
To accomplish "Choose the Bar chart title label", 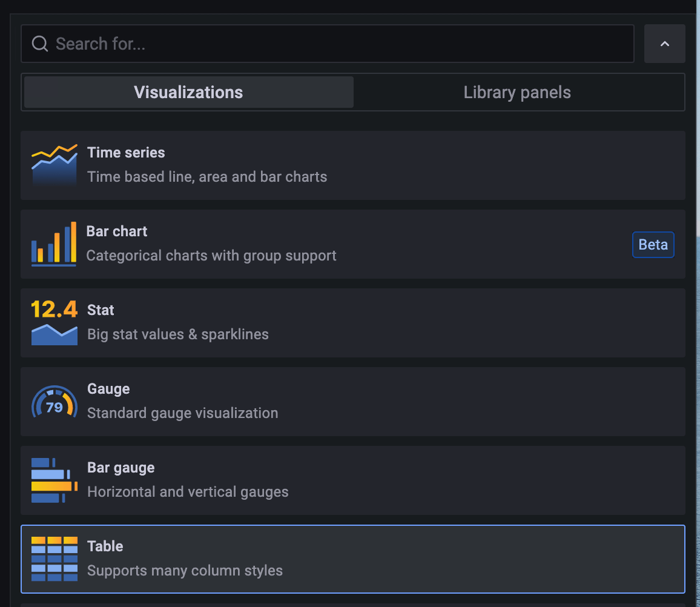I will (x=117, y=231).
